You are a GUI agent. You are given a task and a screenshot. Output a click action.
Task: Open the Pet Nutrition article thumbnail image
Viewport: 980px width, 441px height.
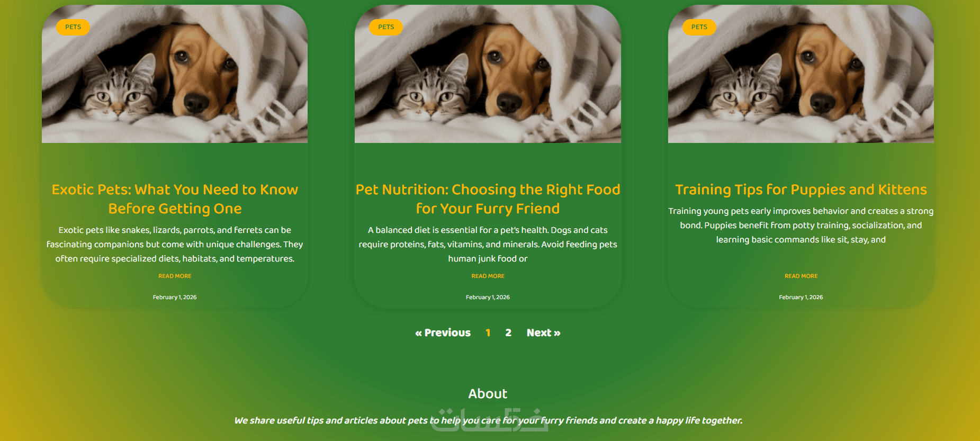pyautogui.click(x=488, y=74)
